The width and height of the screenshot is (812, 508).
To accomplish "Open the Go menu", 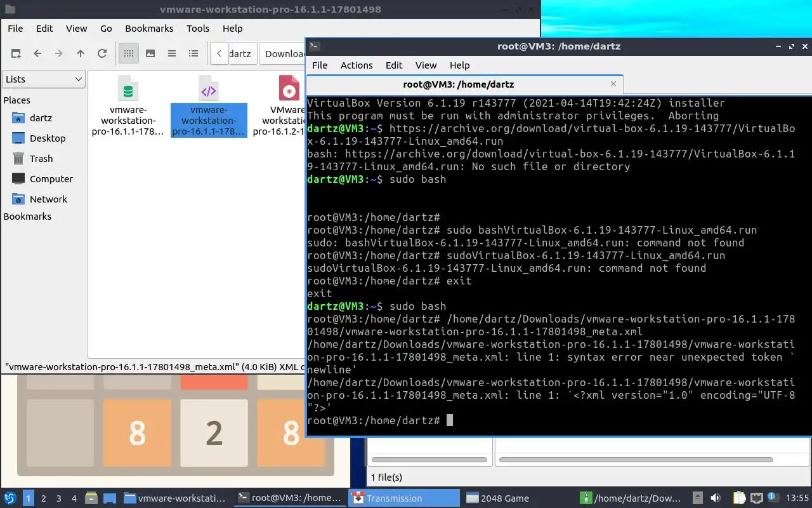I will [x=106, y=29].
